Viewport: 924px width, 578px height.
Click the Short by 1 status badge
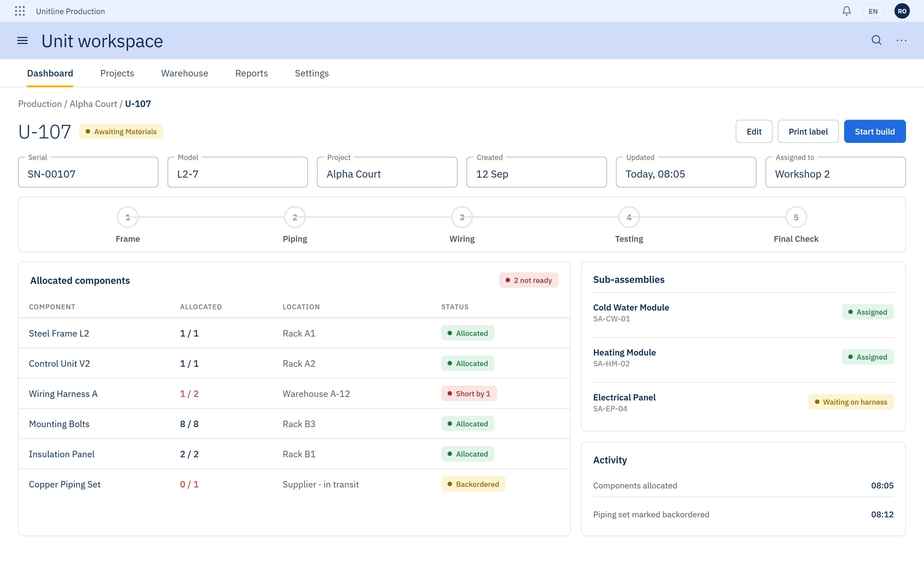(469, 394)
